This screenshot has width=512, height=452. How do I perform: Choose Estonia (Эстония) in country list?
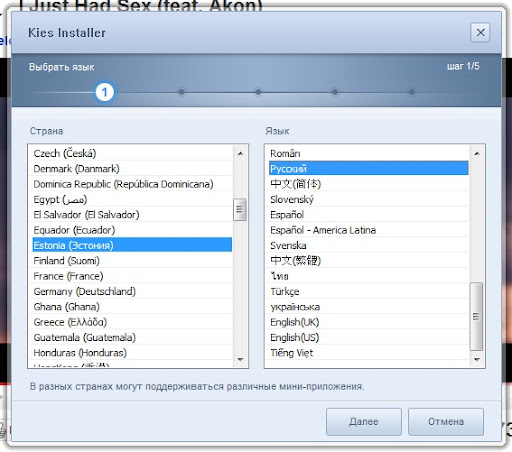pyautogui.click(x=132, y=245)
